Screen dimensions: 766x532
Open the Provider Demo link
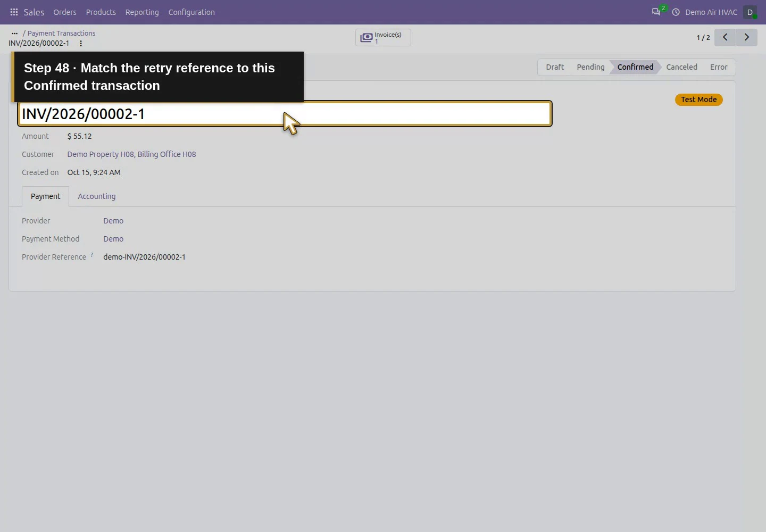point(113,221)
